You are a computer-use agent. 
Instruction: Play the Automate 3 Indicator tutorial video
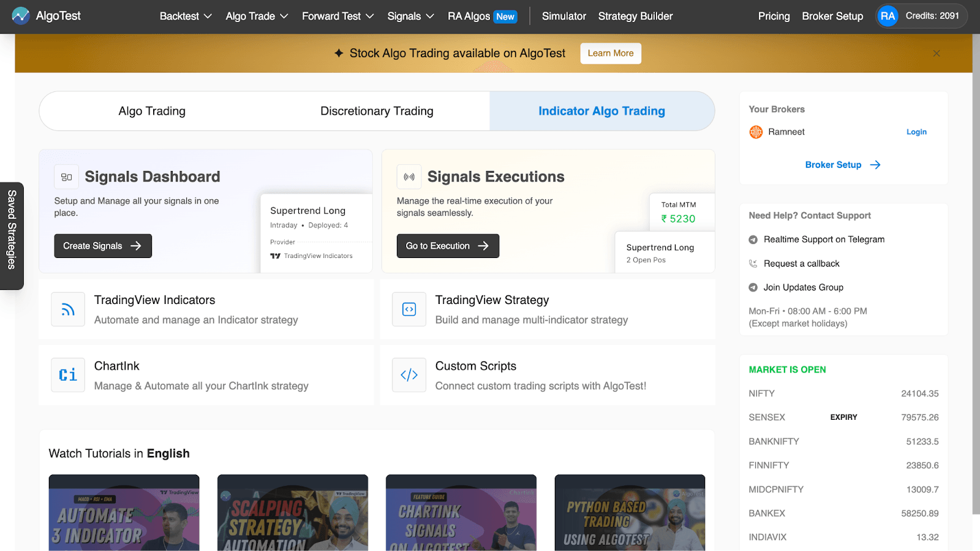point(124,513)
